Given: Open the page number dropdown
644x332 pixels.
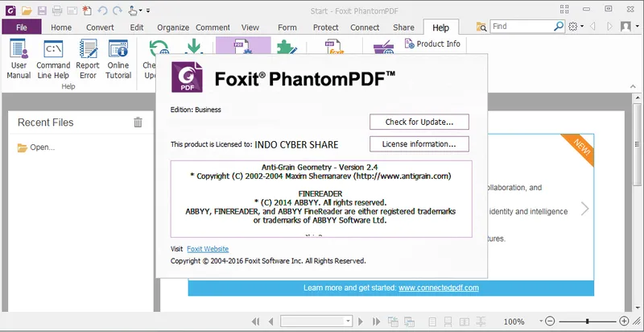Looking at the screenshot, I should point(349,321).
